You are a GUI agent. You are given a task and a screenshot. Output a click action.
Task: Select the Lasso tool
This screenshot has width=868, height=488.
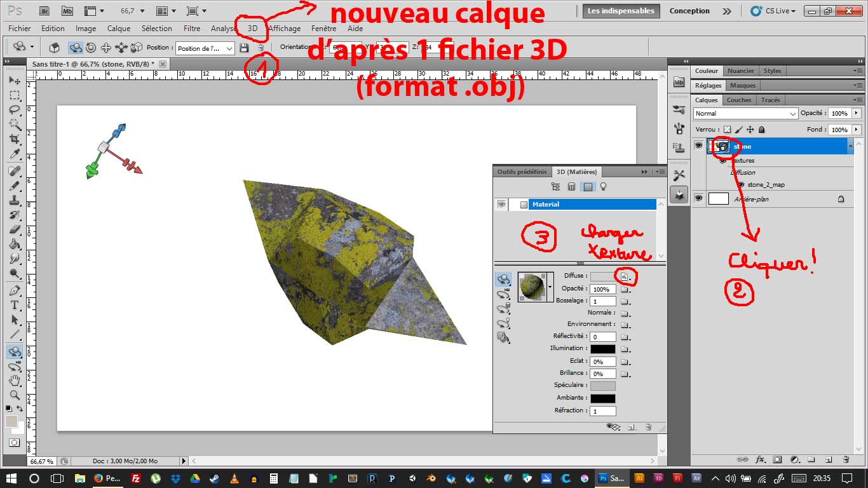click(14, 109)
